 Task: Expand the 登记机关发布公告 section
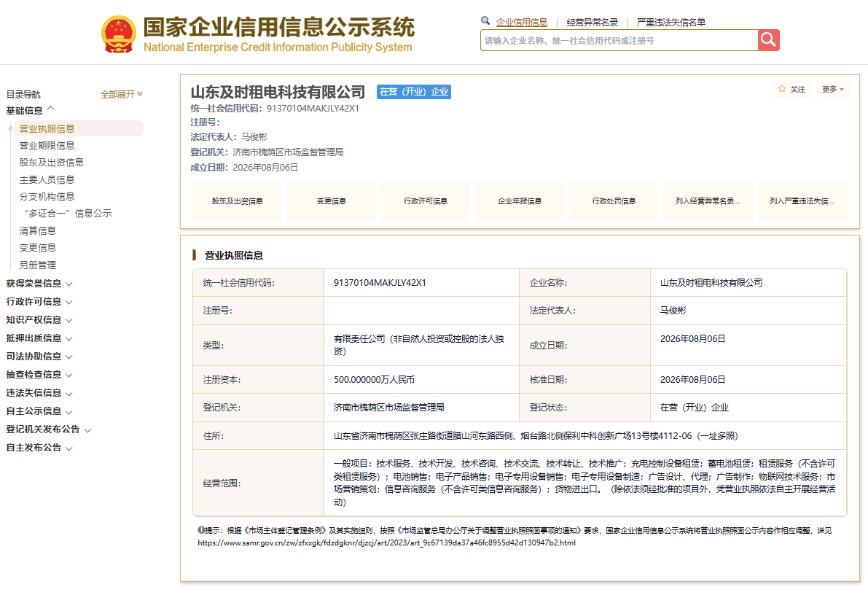tap(49, 429)
